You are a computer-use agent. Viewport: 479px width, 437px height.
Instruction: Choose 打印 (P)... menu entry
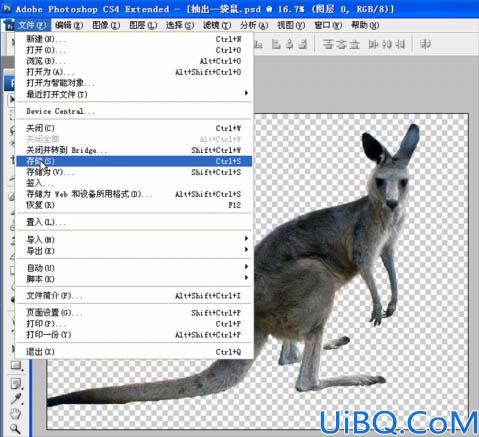[x=134, y=324]
